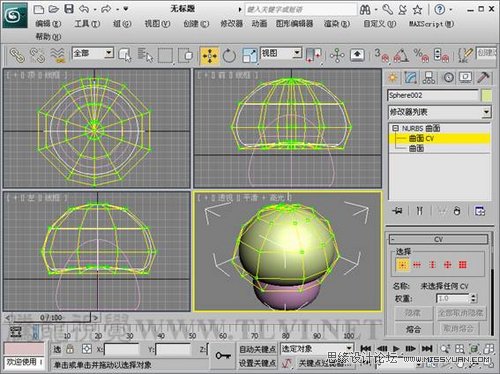Switch to the Create command panel tab
The image size is (500, 374).
[393, 78]
